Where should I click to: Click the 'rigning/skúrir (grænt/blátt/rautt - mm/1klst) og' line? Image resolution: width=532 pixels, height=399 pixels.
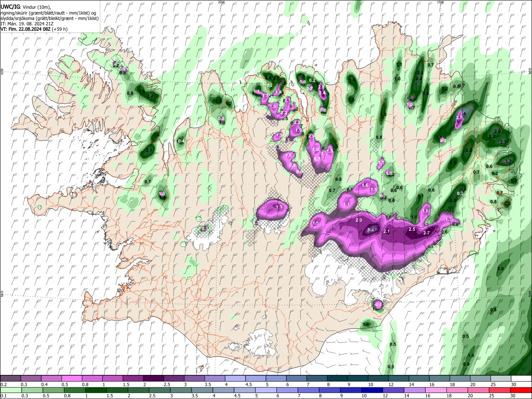(x=48, y=13)
